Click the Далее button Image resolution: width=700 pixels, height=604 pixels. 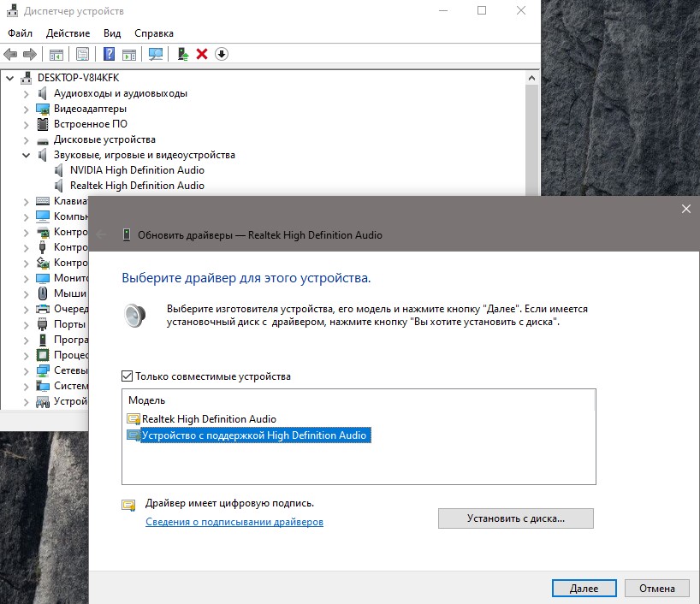(584, 589)
